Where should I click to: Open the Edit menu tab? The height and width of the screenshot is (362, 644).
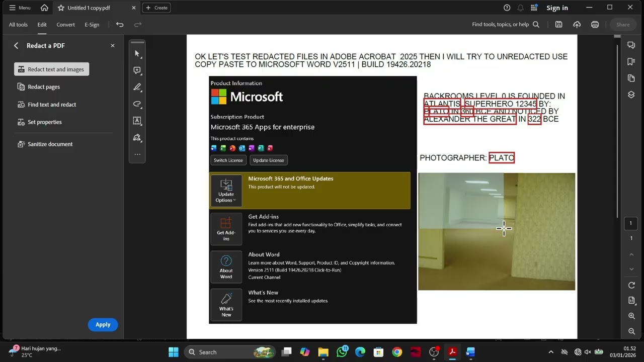42,25
